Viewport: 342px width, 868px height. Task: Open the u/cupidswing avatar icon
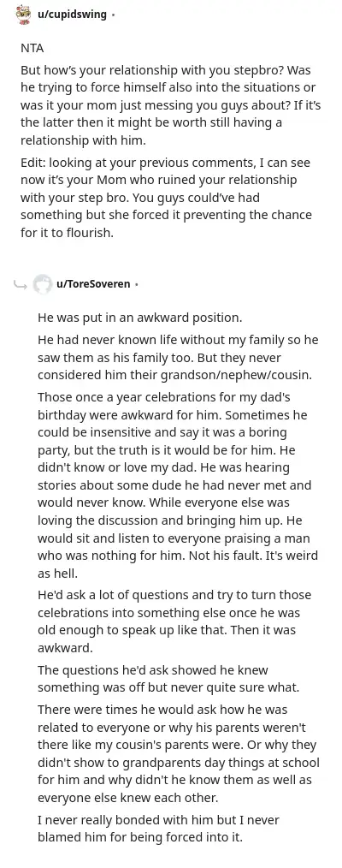pos(22,15)
